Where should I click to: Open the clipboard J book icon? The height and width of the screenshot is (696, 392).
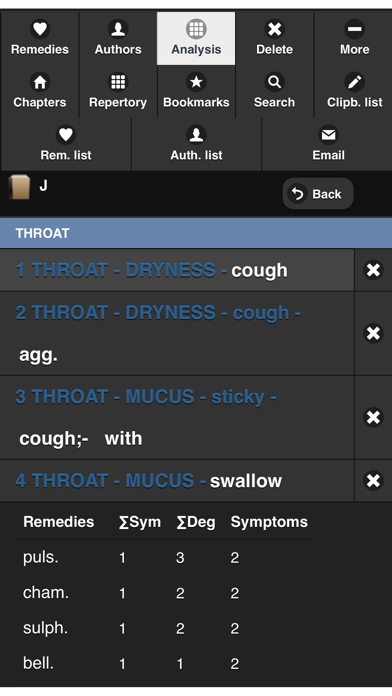coord(20,187)
